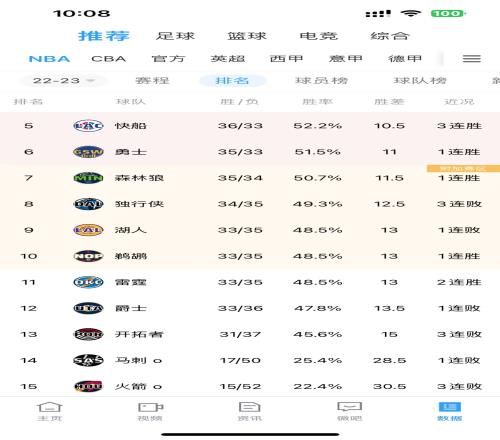The height and width of the screenshot is (440, 500).
Task: Open the league list hamburger menu
Action: [x=471, y=59]
